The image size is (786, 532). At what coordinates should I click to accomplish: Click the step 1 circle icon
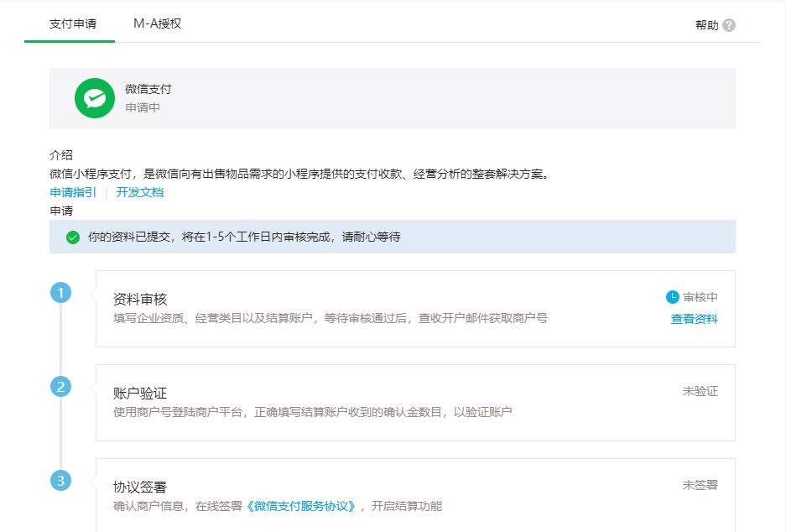click(60, 292)
